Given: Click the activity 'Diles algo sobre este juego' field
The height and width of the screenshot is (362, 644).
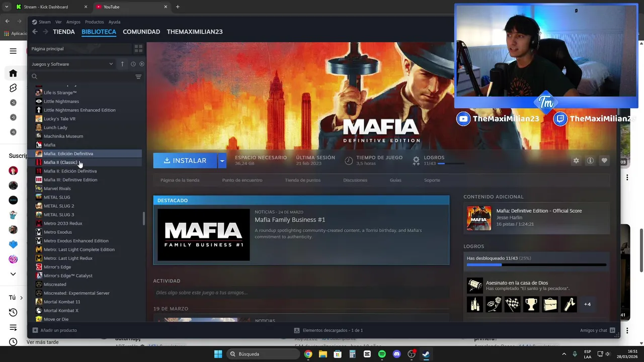Looking at the screenshot, I should pos(301,293).
